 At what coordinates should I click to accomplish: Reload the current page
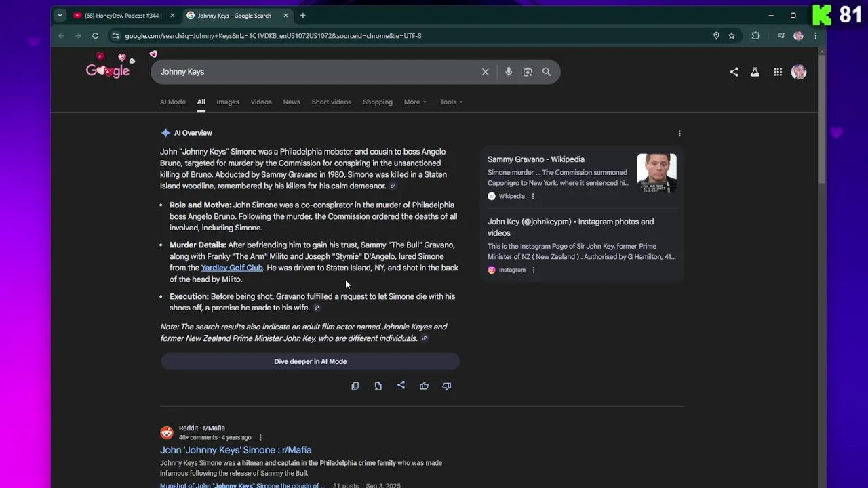(x=95, y=35)
